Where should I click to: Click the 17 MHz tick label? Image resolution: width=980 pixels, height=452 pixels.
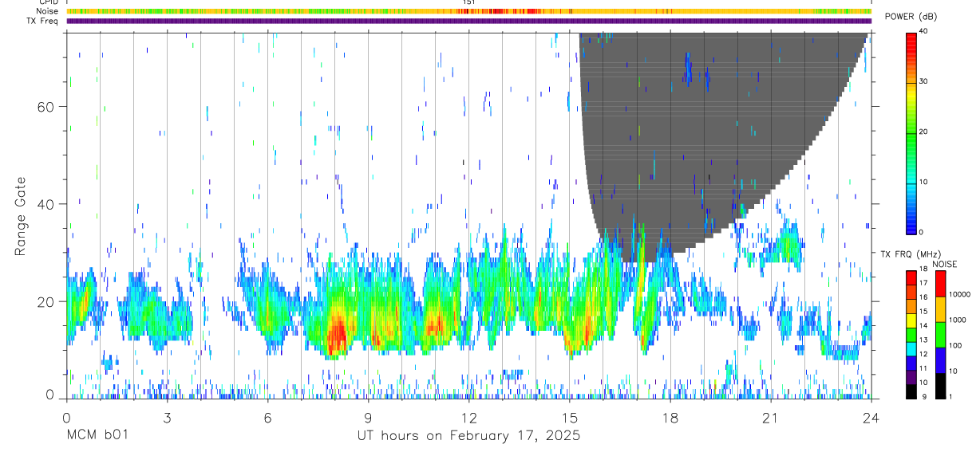point(925,285)
